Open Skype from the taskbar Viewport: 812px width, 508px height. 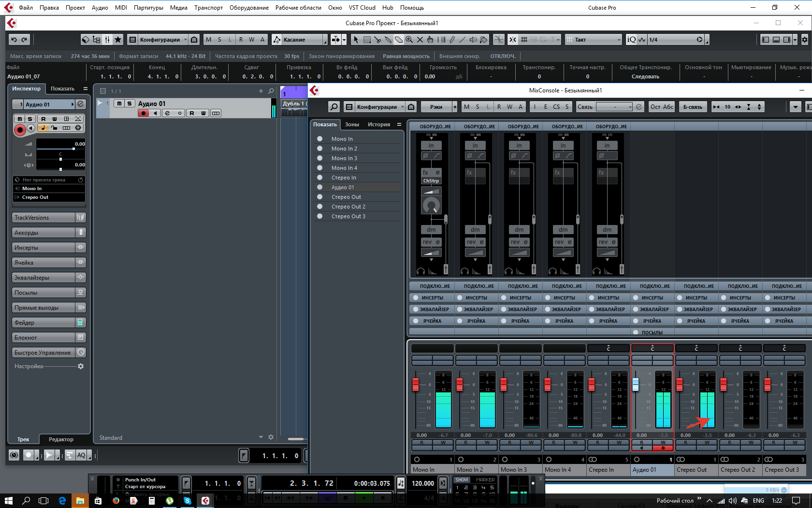click(x=188, y=501)
